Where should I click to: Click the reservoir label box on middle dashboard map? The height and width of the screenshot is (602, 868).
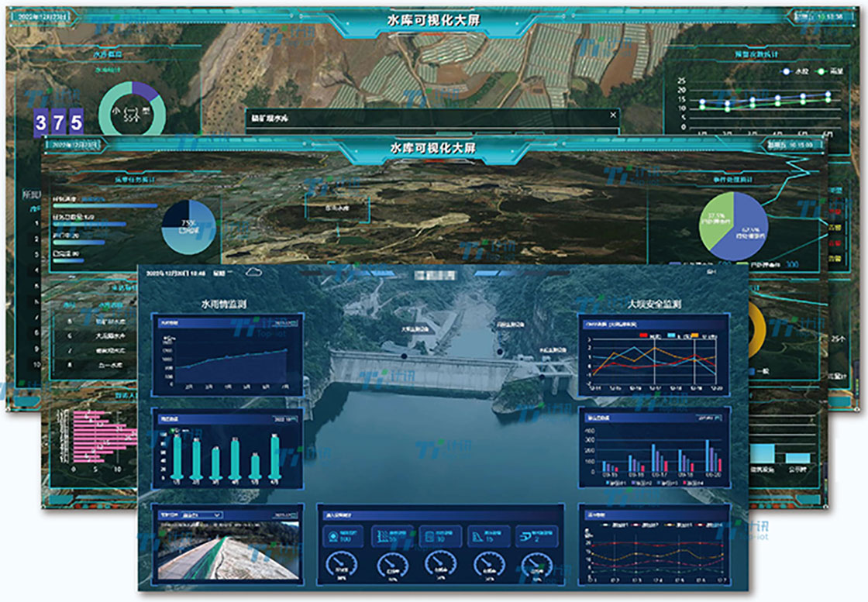[337, 208]
